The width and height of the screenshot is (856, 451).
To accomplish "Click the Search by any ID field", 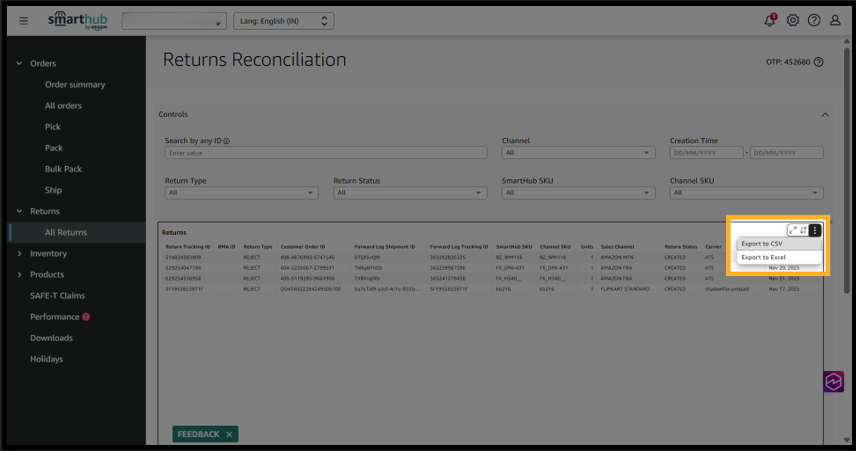I will pyautogui.click(x=325, y=153).
